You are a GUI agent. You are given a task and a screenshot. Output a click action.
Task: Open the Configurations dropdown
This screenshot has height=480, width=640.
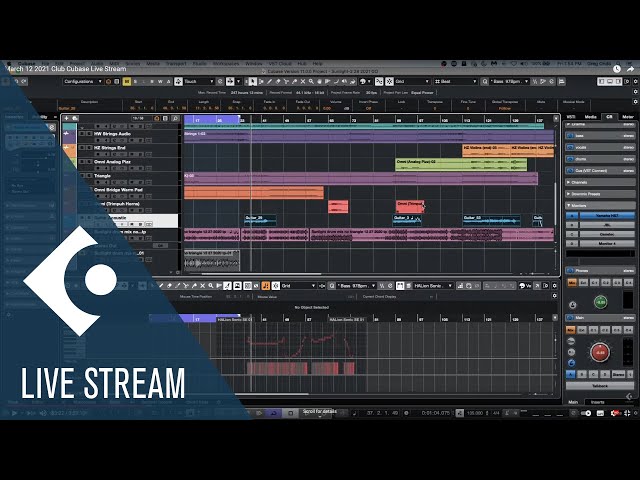83,82
